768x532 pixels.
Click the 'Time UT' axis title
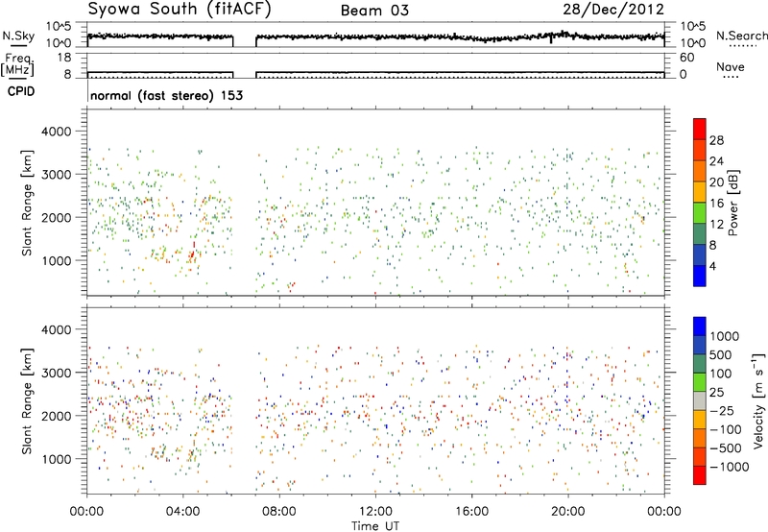click(375, 526)
